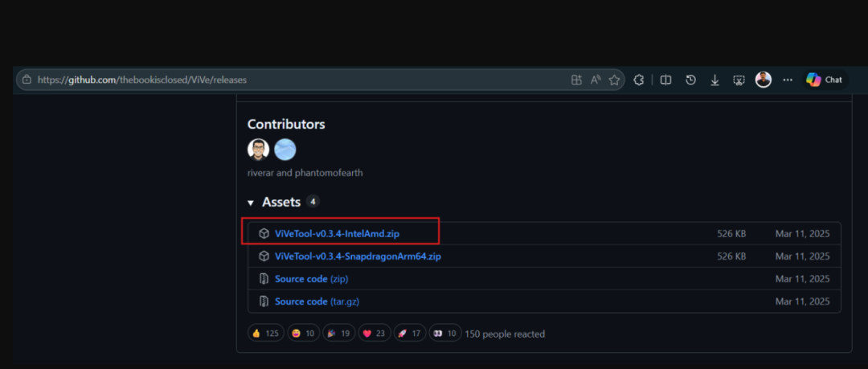The width and height of the screenshot is (868, 369).
Task: Open the browser History icon
Action: (690, 80)
